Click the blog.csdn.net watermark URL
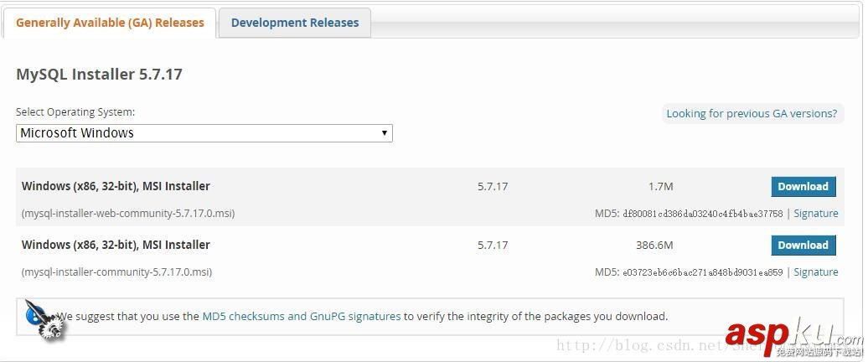This screenshot has width=868, height=362. click(637, 345)
